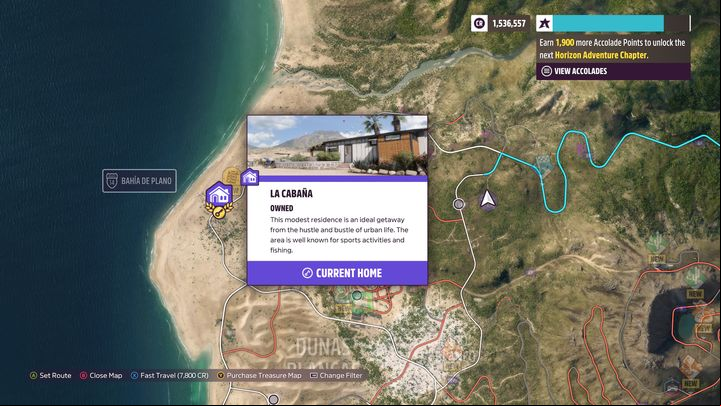
Task: Click the OWNED status text
Action: (281, 208)
